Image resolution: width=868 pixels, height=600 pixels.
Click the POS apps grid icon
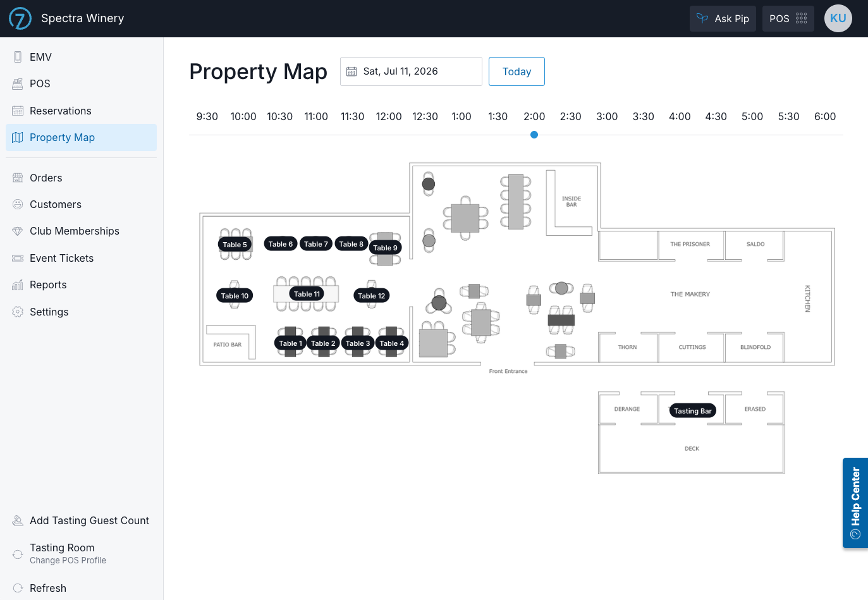point(802,18)
